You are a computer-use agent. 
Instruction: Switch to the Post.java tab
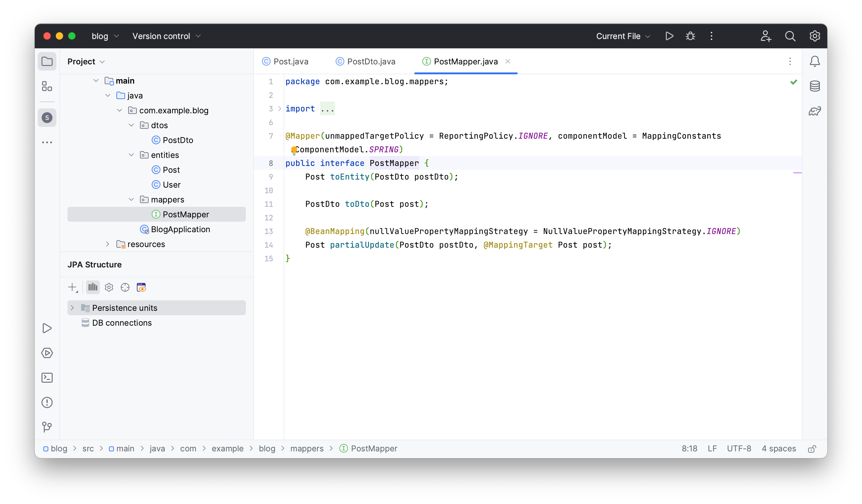coord(290,62)
